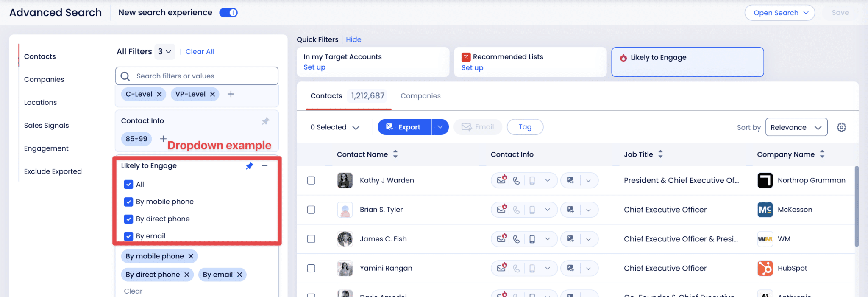Click the mobile phone icon for James C. Fish
The width and height of the screenshot is (868, 297).
click(x=531, y=238)
